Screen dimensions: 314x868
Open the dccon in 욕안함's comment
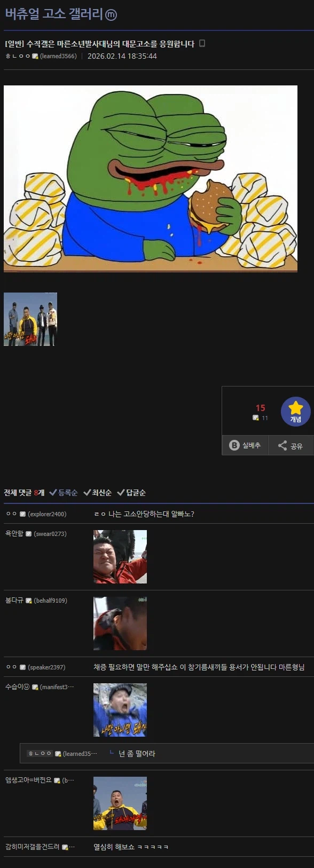pyautogui.click(x=120, y=557)
